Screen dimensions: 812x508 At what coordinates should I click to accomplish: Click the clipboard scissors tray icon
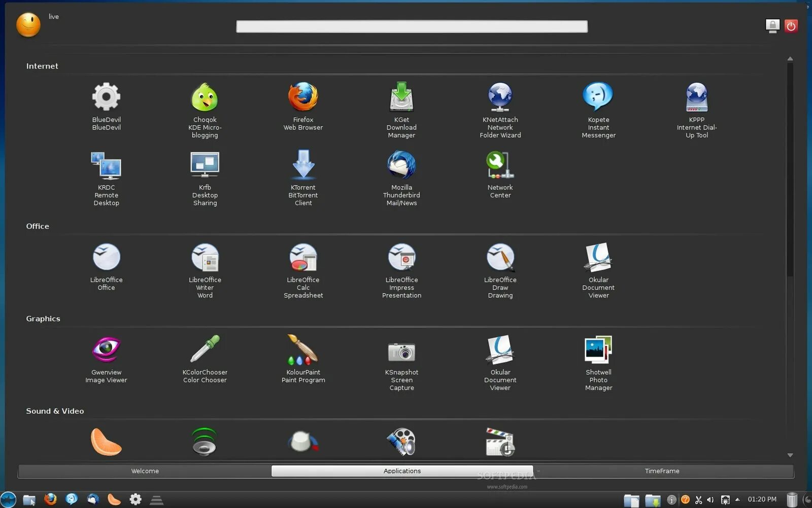tap(698, 500)
